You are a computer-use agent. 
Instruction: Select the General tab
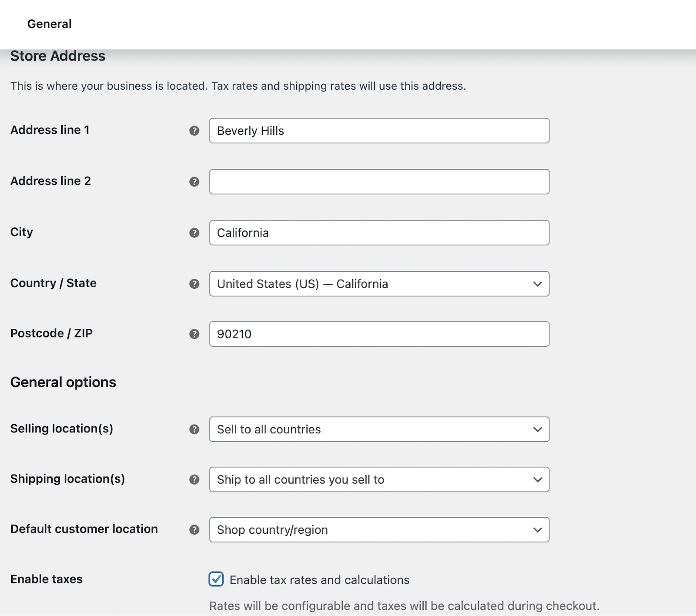49,23
